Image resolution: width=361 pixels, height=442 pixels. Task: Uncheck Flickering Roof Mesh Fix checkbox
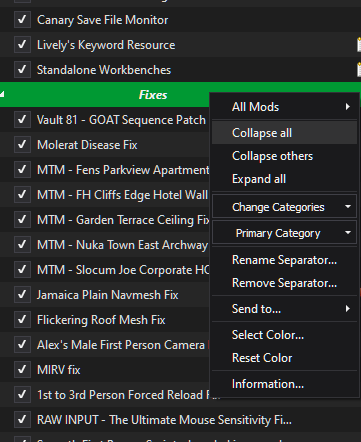(22, 320)
